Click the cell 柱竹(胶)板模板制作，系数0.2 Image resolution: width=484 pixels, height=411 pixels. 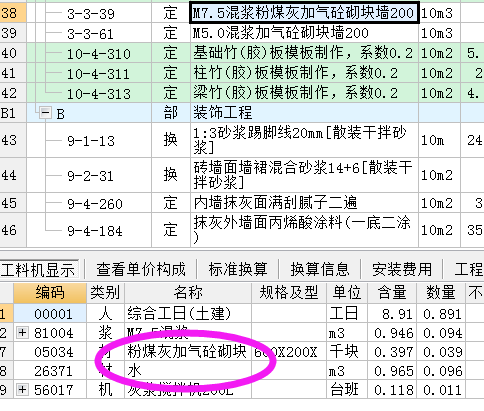(304, 73)
